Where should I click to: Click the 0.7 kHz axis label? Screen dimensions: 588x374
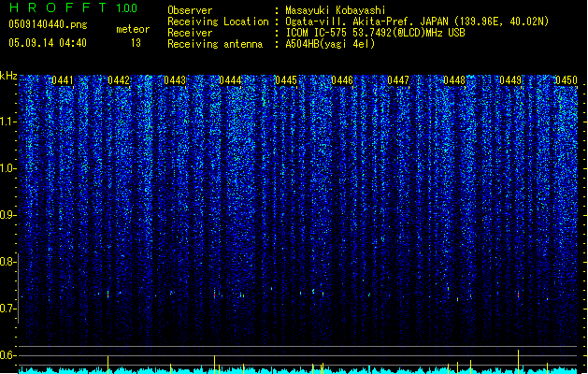click(x=8, y=309)
